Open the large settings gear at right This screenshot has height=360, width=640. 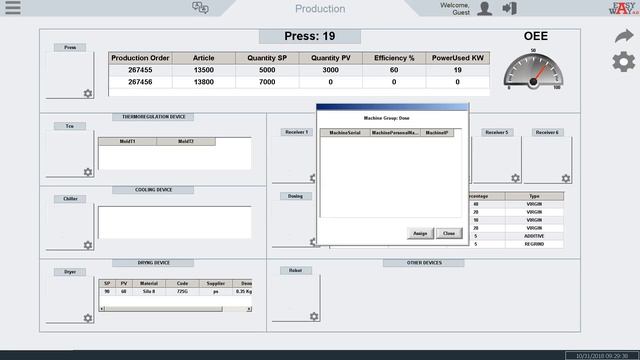[x=624, y=62]
